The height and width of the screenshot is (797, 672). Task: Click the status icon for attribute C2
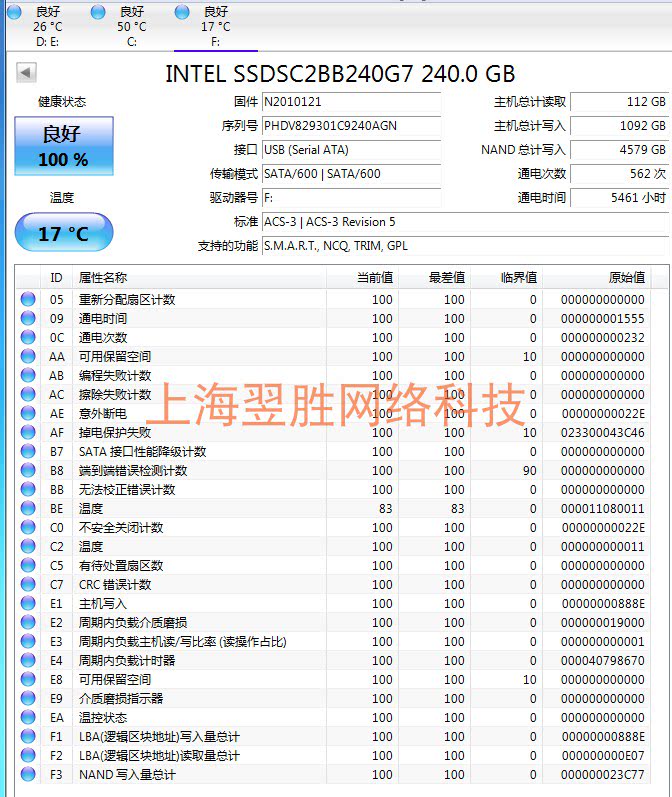click(28, 546)
